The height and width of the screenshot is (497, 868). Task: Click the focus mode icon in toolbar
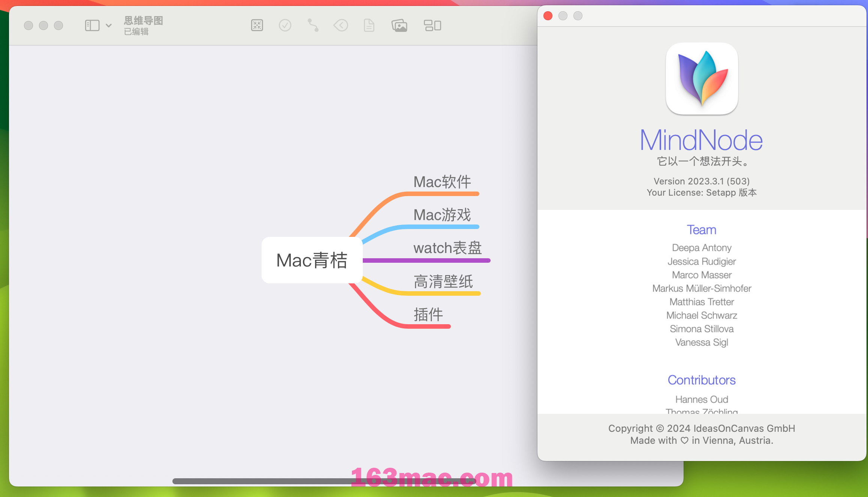(257, 25)
